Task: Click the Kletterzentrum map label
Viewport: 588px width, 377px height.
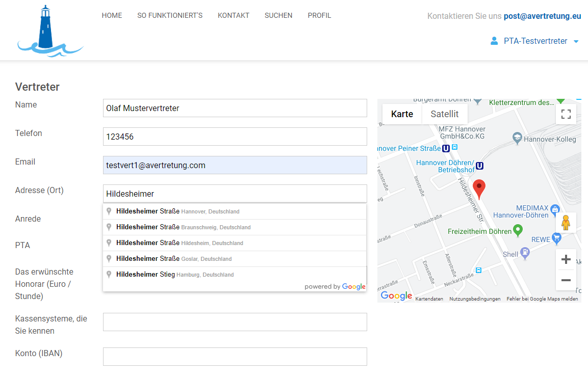Action: click(x=521, y=103)
